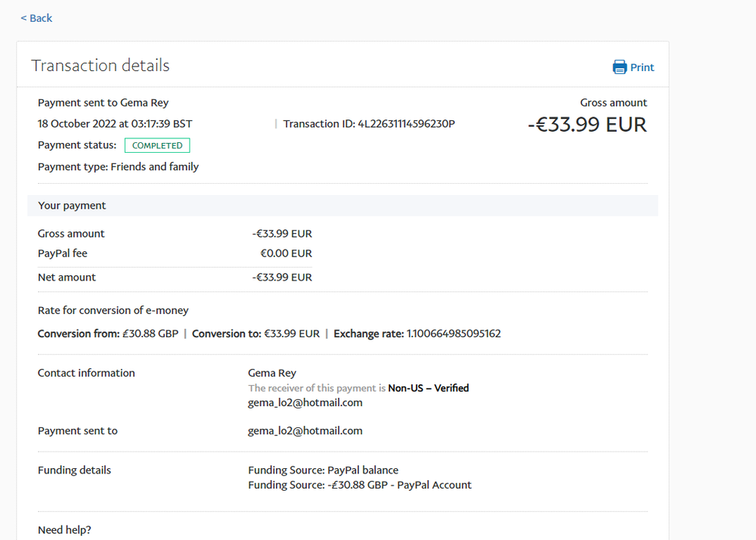Viewport: 756px width, 540px height.
Task: Click the 'Your payment' section header
Action: 72,206
